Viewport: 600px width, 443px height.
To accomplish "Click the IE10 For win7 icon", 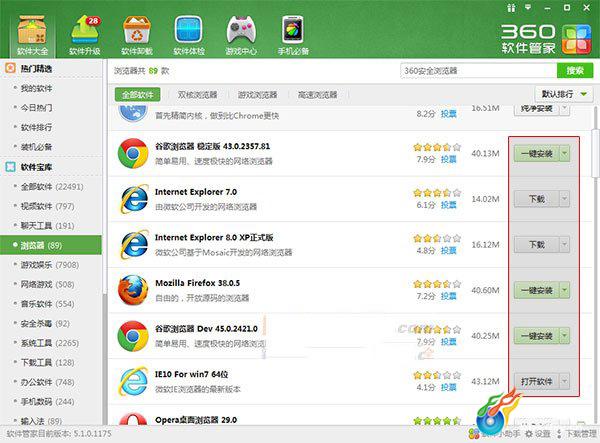I will (133, 381).
